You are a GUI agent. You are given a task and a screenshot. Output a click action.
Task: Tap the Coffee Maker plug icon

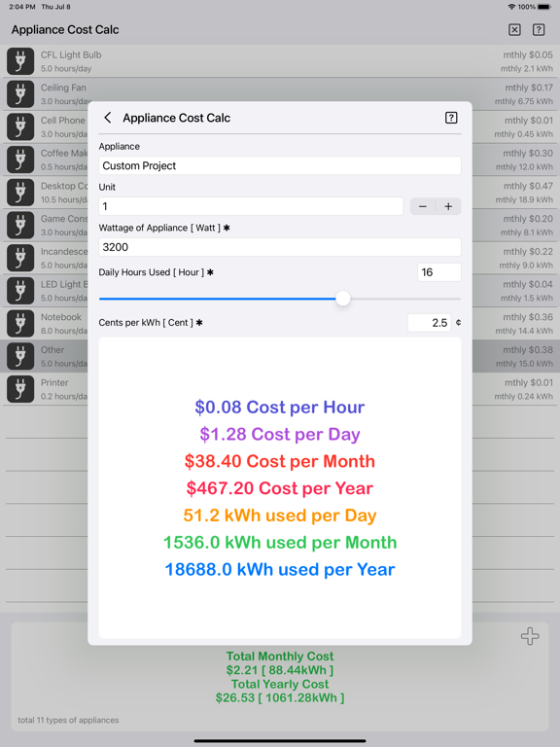coord(20,160)
